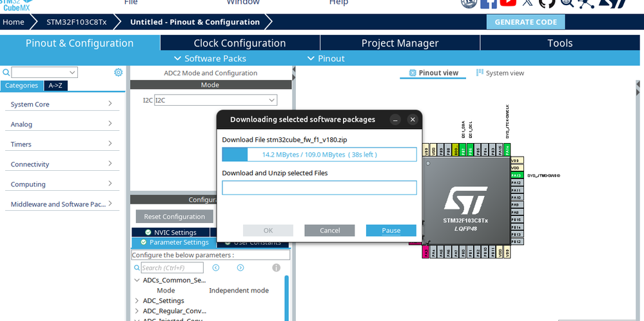Expand the Timers category
Image resolution: width=644 pixels, height=321 pixels.
pyautogui.click(x=62, y=144)
